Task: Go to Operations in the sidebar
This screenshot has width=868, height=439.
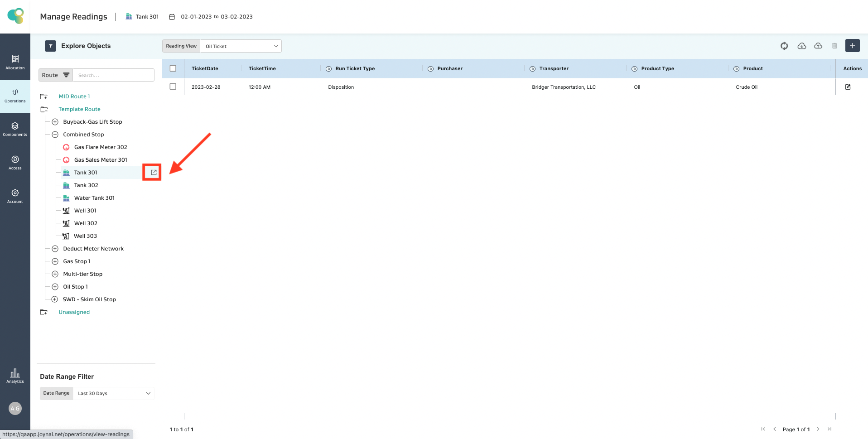Action: pyautogui.click(x=15, y=96)
